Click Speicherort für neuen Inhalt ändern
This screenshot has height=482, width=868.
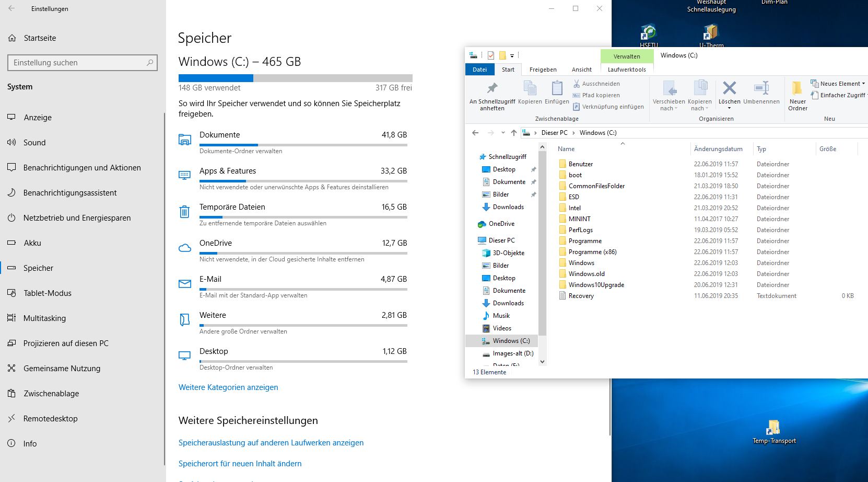240,464
